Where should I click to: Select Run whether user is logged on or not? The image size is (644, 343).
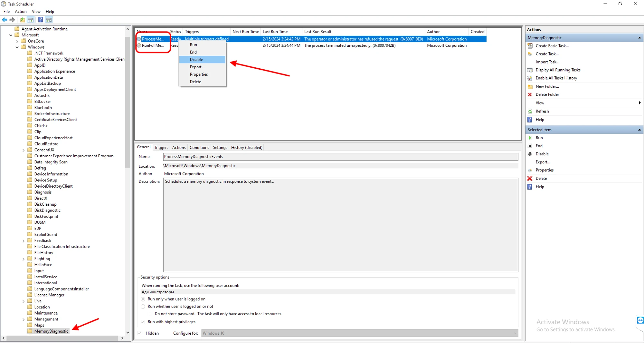point(143,307)
